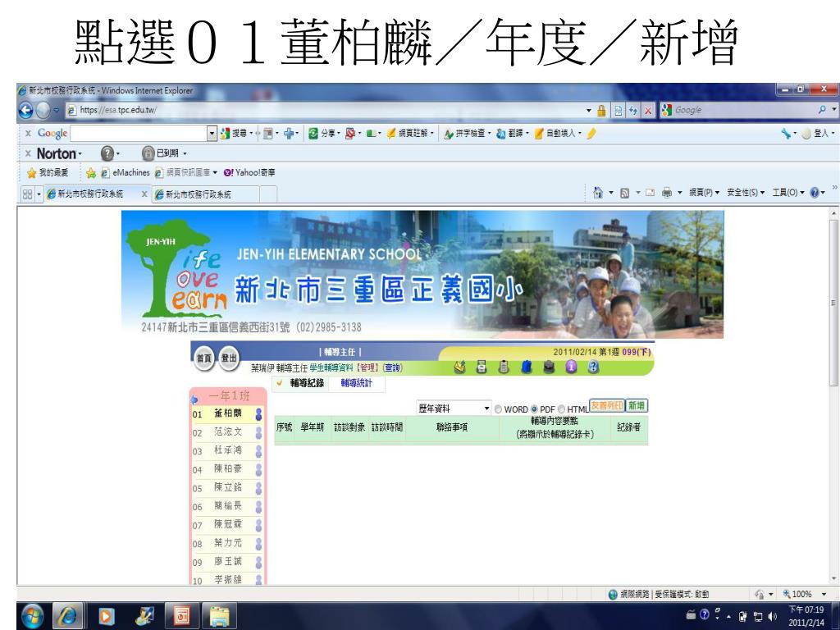Click the IE Home house icon
The width and height of the screenshot is (840, 630).
click(598, 192)
